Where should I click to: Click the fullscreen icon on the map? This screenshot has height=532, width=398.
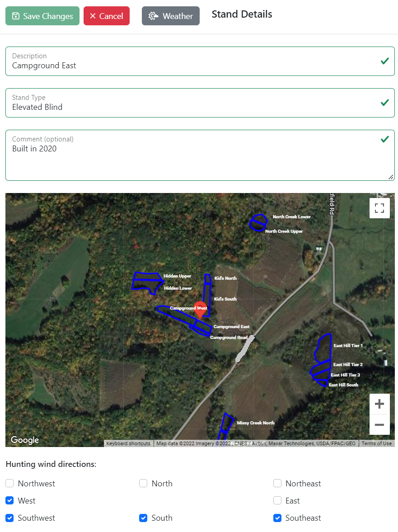click(x=379, y=208)
